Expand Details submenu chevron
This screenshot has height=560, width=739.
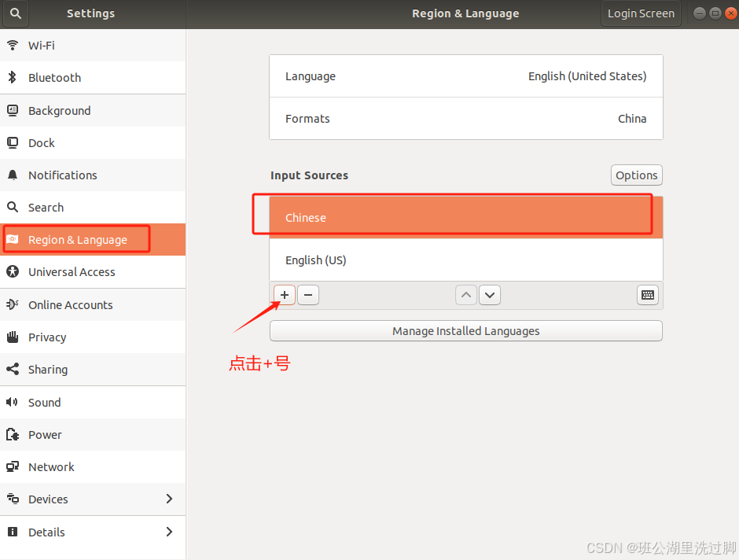click(170, 532)
